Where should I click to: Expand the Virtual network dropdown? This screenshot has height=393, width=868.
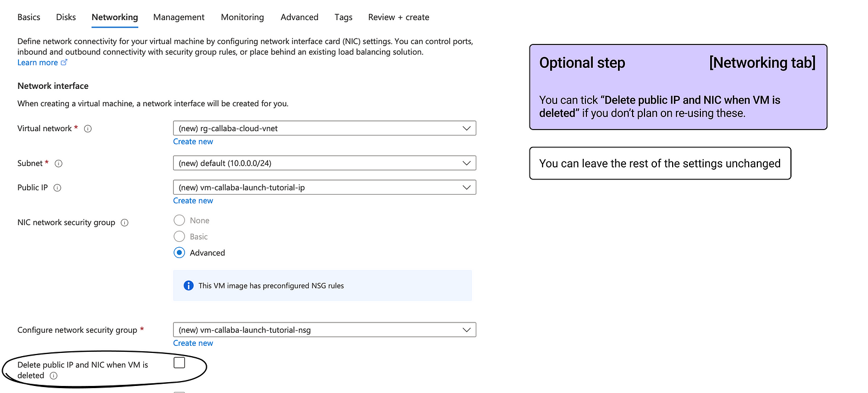(324, 128)
